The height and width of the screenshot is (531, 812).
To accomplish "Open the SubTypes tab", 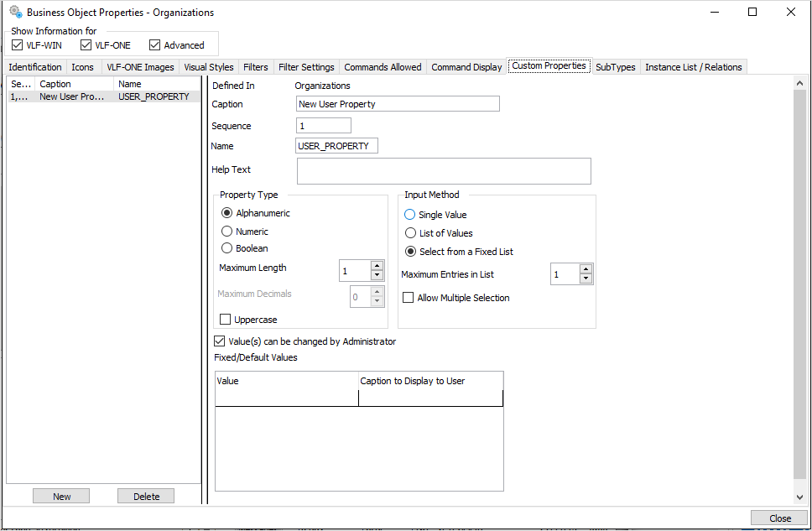I will coord(615,67).
